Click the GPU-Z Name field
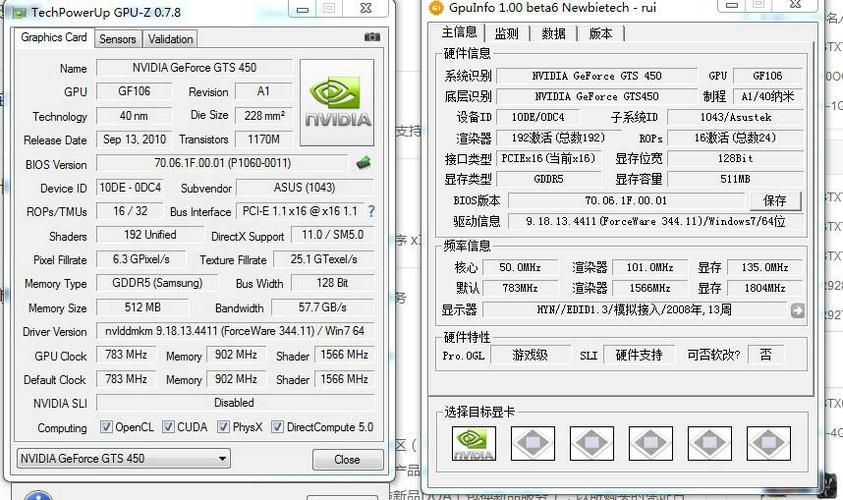Viewport: 843px width, 500px height. click(x=195, y=68)
